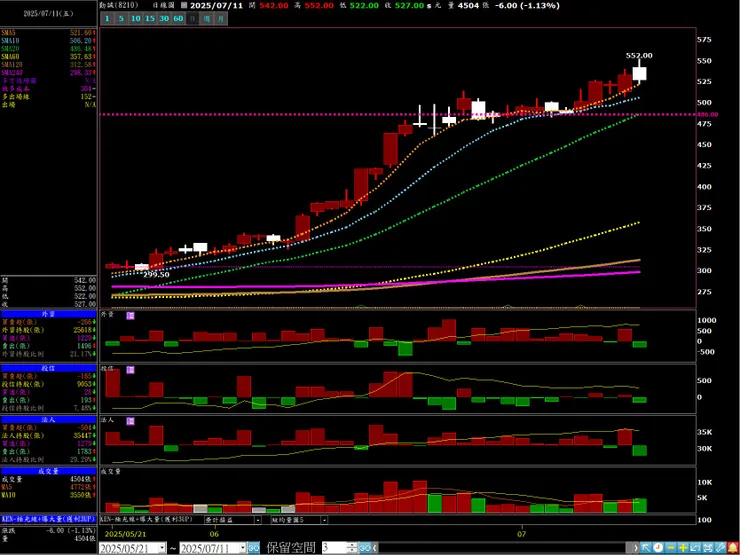Select the 15-minute interval button
Image resolution: width=740 pixels, height=555 pixels.
point(150,18)
